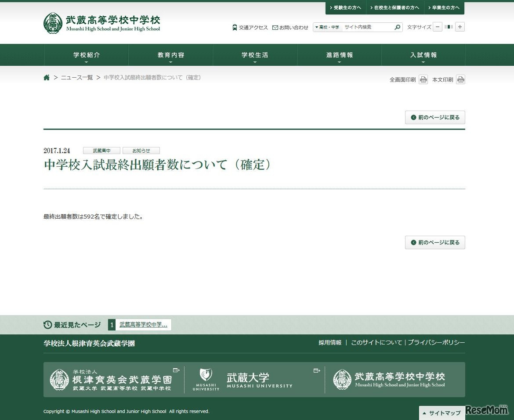This screenshot has width=514, height=420.
Task: Open the 進路情報 menu item
Action: click(x=339, y=55)
